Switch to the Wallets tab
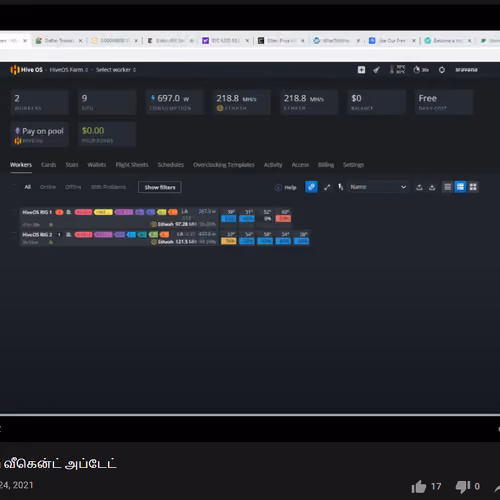 click(97, 165)
